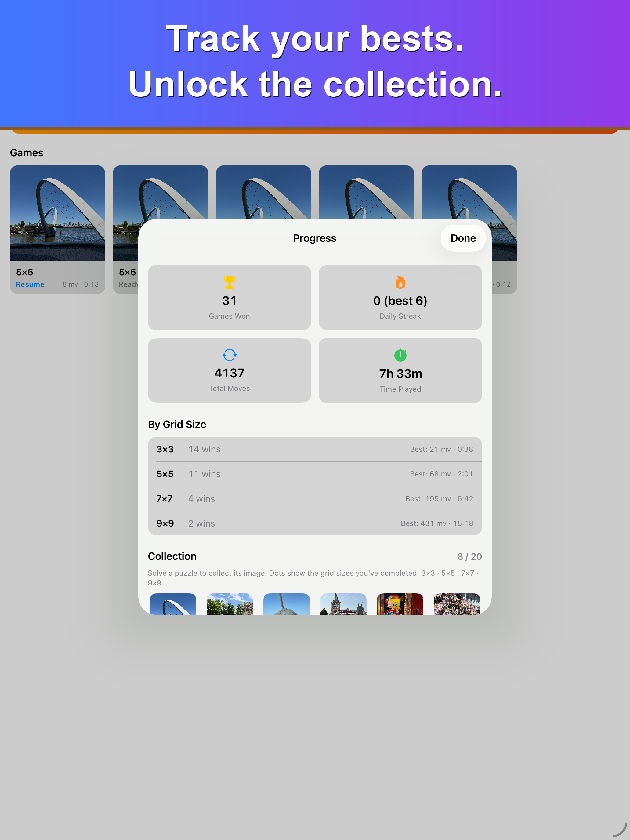Click the green stopwatch icon
The width and height of the screenshot is (630, 840).
(x=400, y=355)
